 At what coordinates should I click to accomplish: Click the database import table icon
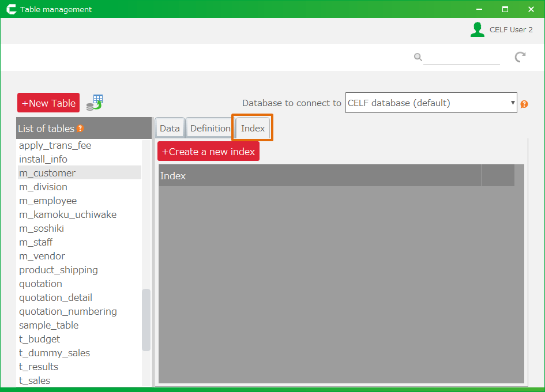click(x=95, y=103)
